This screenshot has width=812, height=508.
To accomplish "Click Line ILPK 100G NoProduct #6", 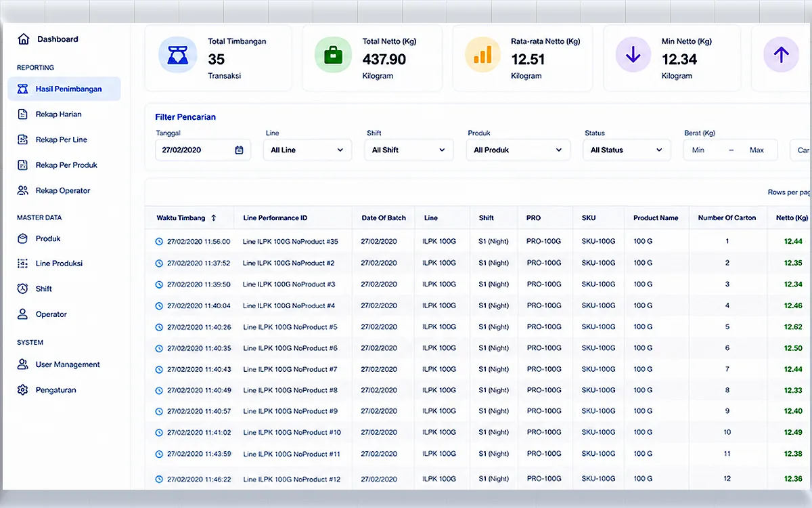I will click(x=290, y=348).
